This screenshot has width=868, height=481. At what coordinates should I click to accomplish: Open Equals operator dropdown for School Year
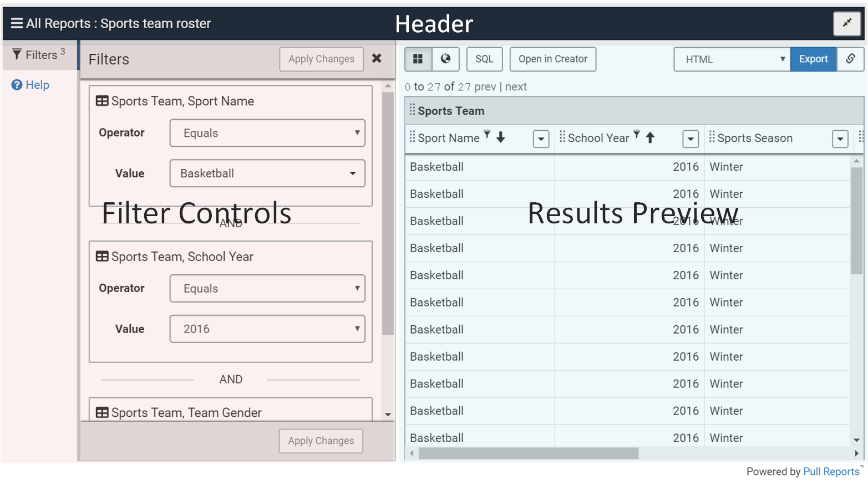267,288
